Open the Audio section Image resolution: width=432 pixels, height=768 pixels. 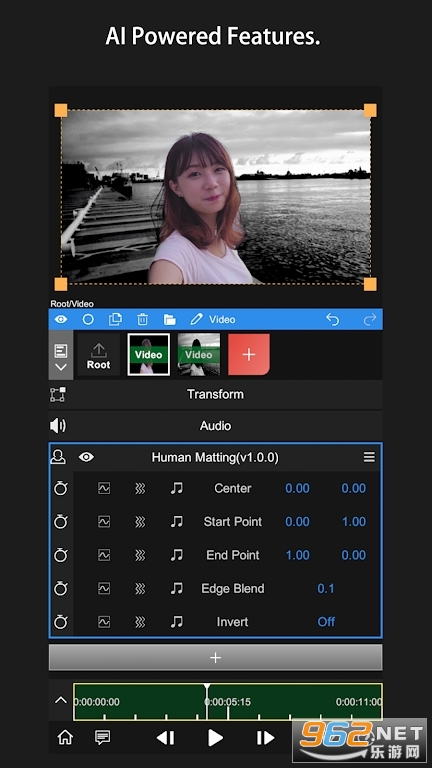tap(216, 426)
